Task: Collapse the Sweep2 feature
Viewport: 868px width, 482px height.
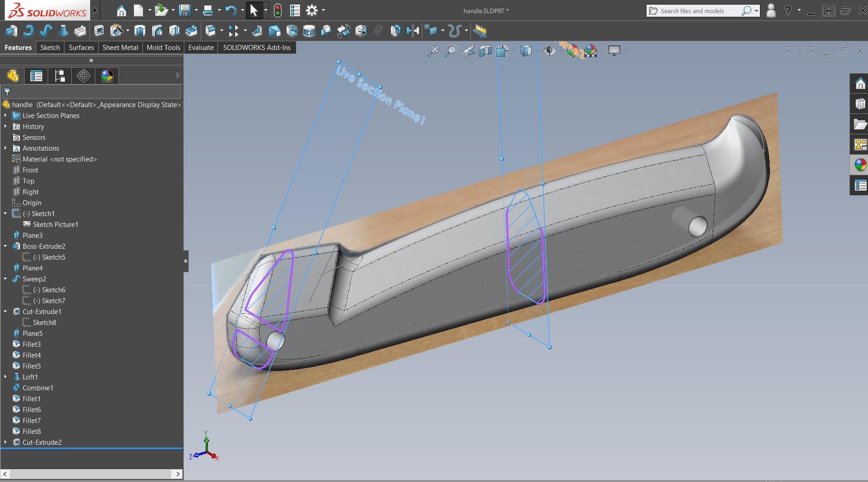Action: (5, 279)
